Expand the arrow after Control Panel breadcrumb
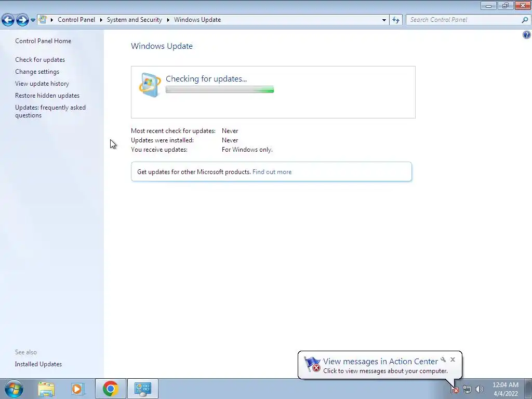The image size is (532, 399). 101,20
